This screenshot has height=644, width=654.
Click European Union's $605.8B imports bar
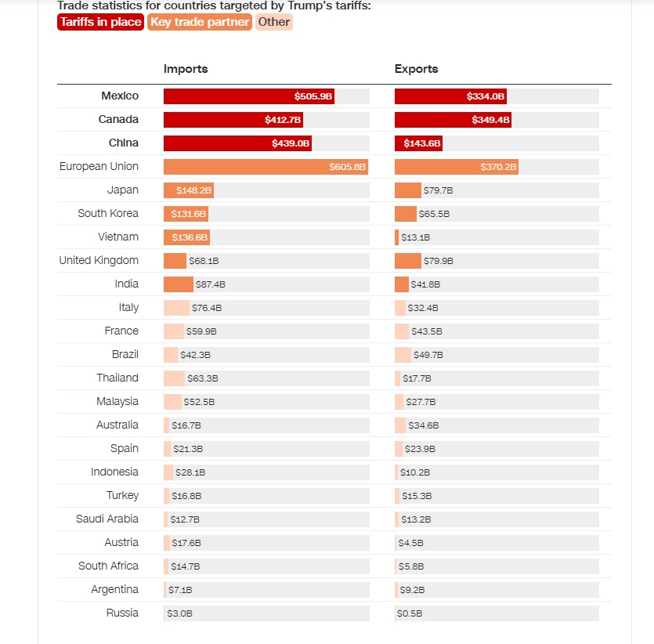(266, 167)
